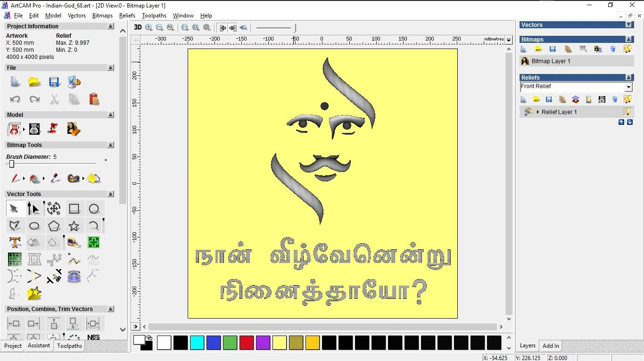Open the Toolpaths menu
Image resolution: width=644 pixels, height=361 pixels.
(x=154, y=16)
